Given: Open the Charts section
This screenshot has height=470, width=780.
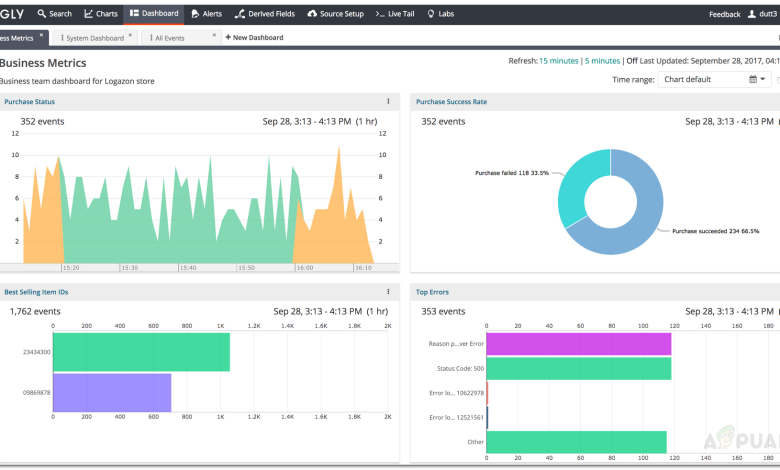Looking at the screenshot, I should pyautogui.click(x=101, y=14).
